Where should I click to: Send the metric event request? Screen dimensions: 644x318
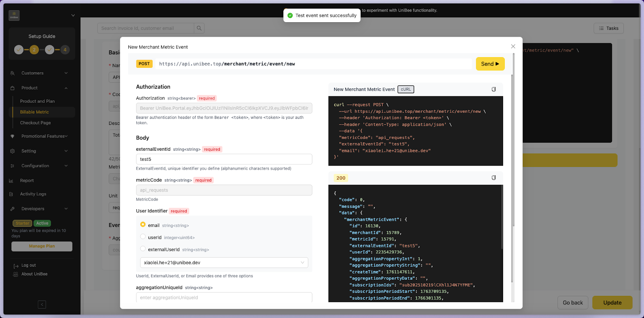point(490,64)
